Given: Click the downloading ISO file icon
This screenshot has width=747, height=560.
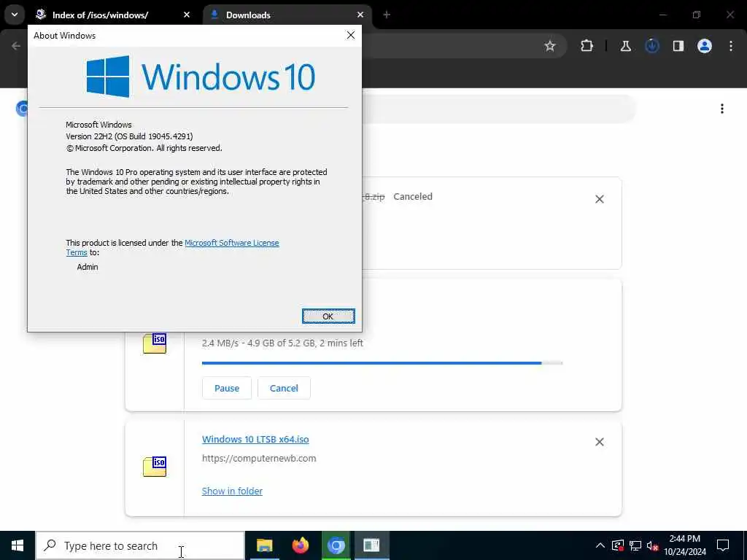Looking at the screenshot, I should tap(155, 343).
